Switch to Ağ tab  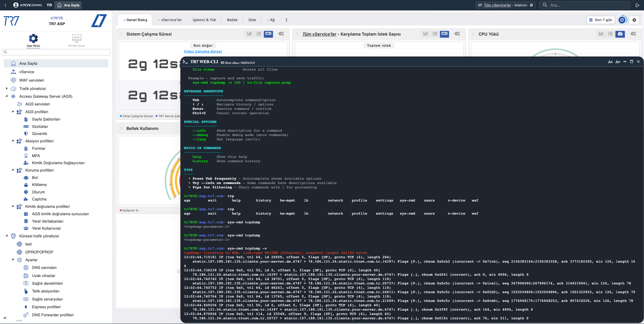tap(271, 20)
